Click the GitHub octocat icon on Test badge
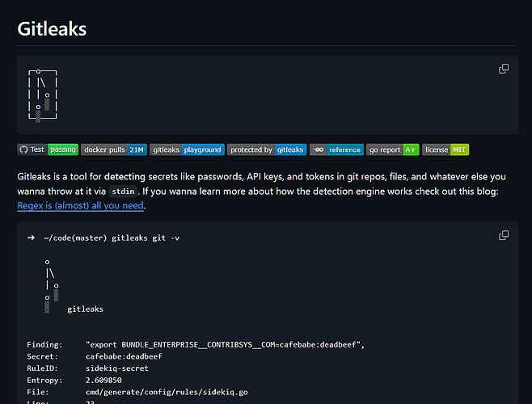This screenshot has height=404, width=532. coord(23,149)
